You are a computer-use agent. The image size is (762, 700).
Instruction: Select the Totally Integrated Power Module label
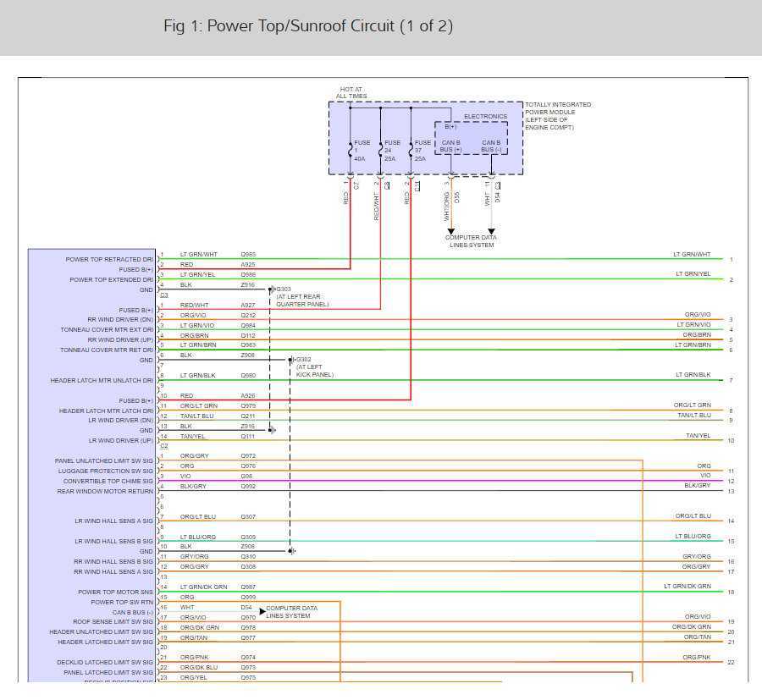click(558, 116)
